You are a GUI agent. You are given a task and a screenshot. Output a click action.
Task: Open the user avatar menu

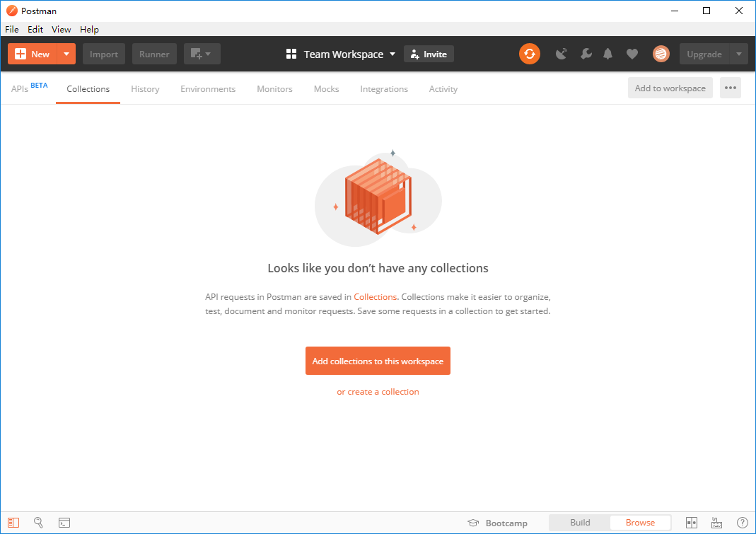[x=661, y=54]
